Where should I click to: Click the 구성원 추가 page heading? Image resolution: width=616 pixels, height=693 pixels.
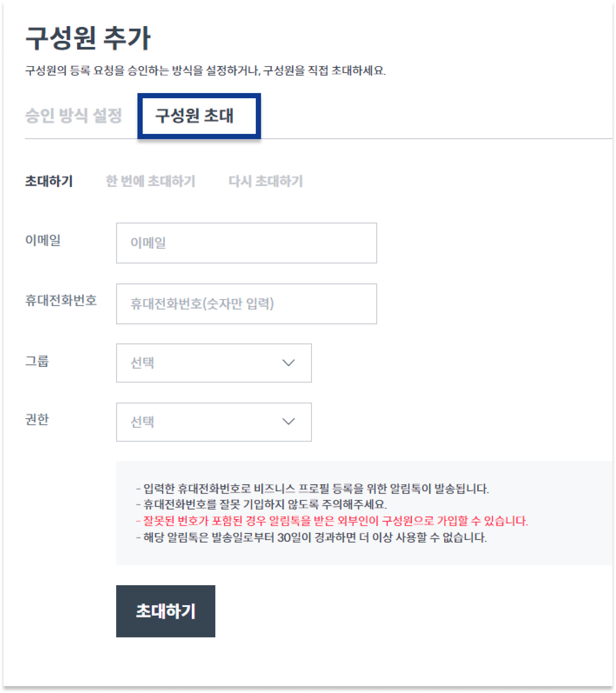pos(88,38)
